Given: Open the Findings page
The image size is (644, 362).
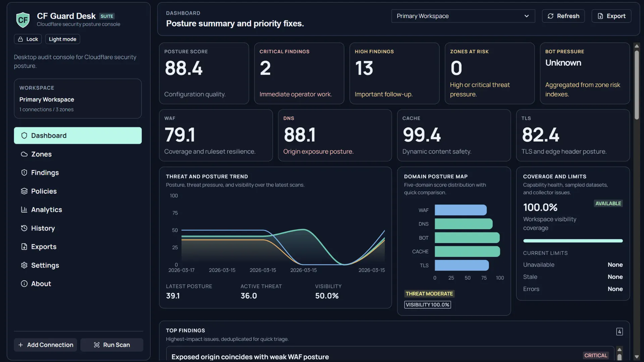Looking at the screenshot, I should (78, 173).
